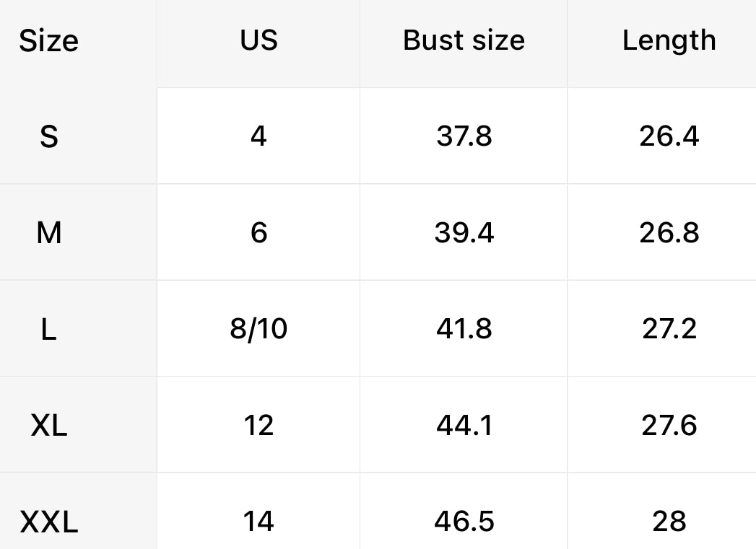The image size is (756, 549).
Task: Select the US size 8/10 cell
Action: click(258, 329)
